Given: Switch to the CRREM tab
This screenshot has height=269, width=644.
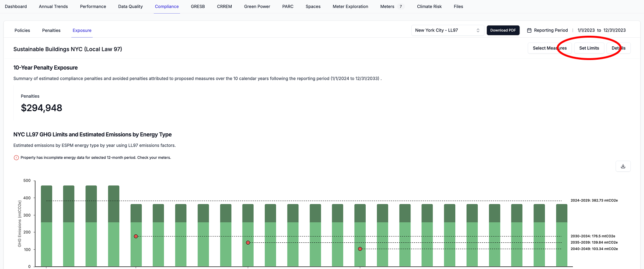Looking at the screenshot, I should tap(224, 6).
